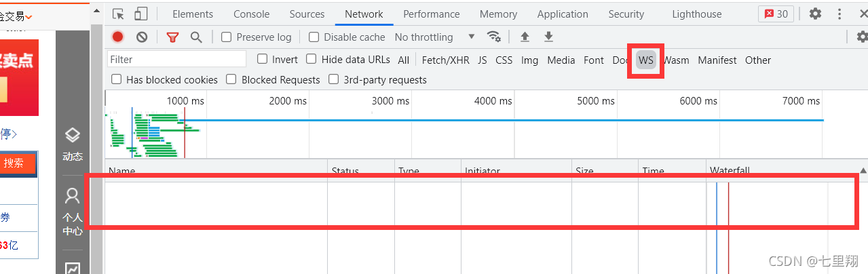
Task: Stop recording network log red button
Action: tap(118, 37)
